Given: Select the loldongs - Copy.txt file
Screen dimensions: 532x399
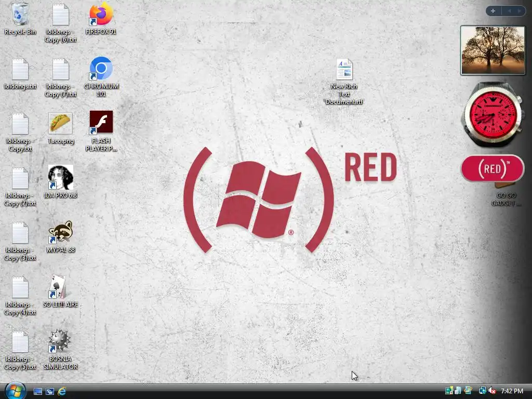Looking at the screenshot, I should point(20,132).
